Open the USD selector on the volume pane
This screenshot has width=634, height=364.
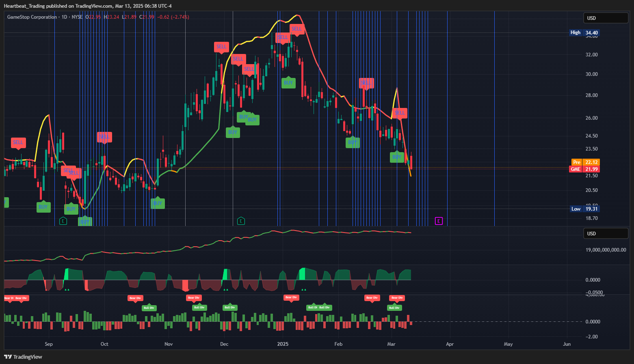tap(606, 233)
